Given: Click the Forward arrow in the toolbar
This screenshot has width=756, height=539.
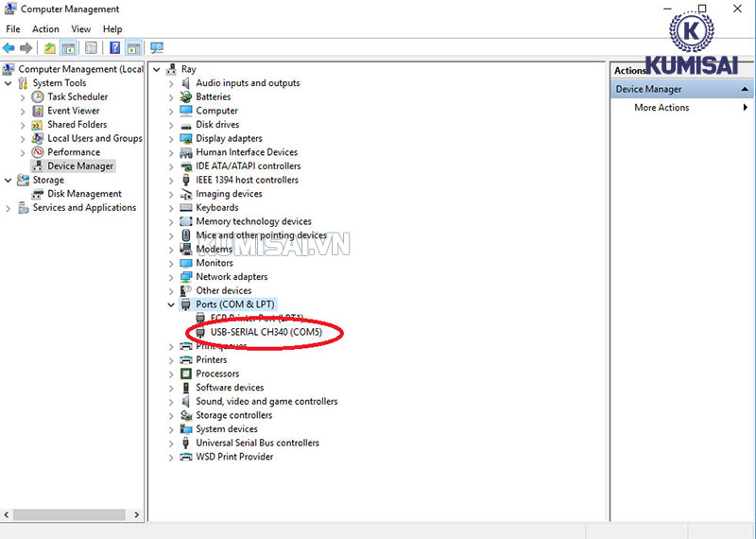Looking at the screenshot, I should click(x=26, y=48).
